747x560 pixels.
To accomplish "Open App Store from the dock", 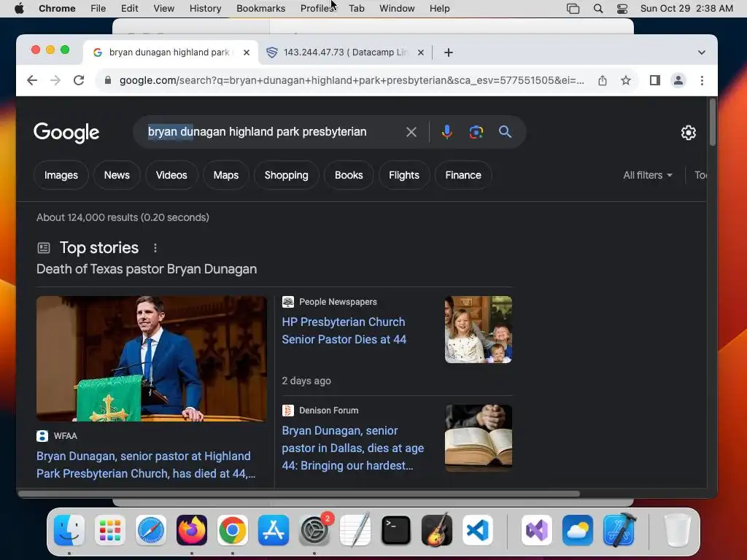I will [274, 530].
